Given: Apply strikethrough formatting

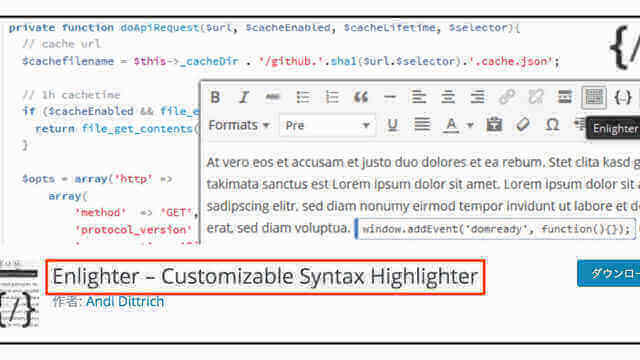Looking at the screenshot, I should click(x=273, y=97).
